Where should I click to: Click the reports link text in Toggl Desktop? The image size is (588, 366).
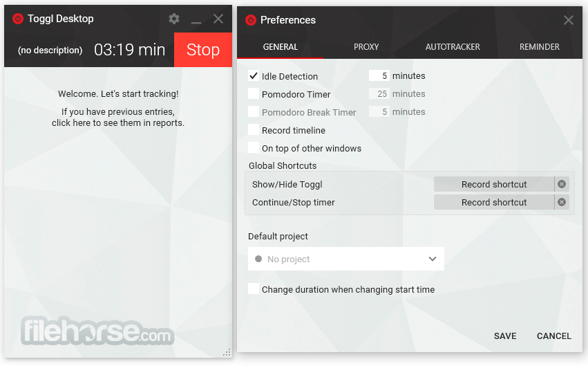pyautogui.click(x=118, y=117)
